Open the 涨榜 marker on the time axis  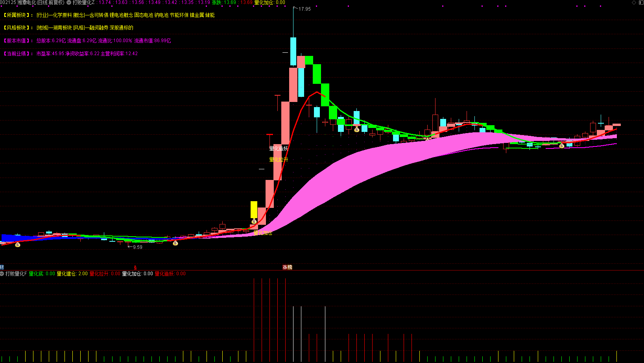[288, 267]
